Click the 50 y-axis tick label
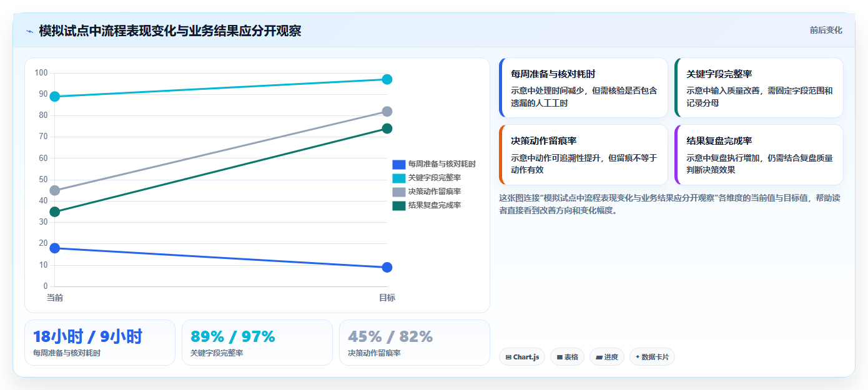This screenshot has width=868, height=390. pos(43,180)
